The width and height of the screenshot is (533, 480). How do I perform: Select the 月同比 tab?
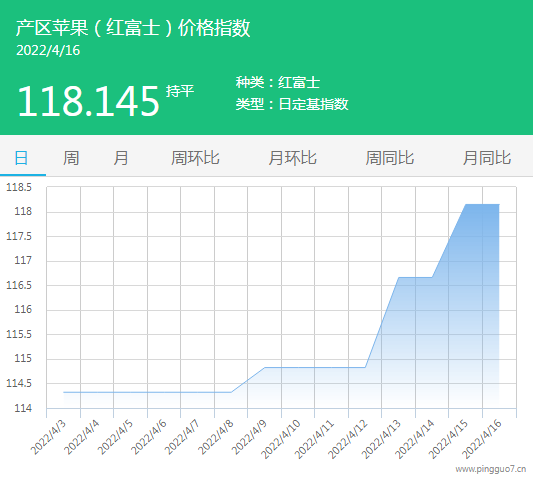pos(487,158)
